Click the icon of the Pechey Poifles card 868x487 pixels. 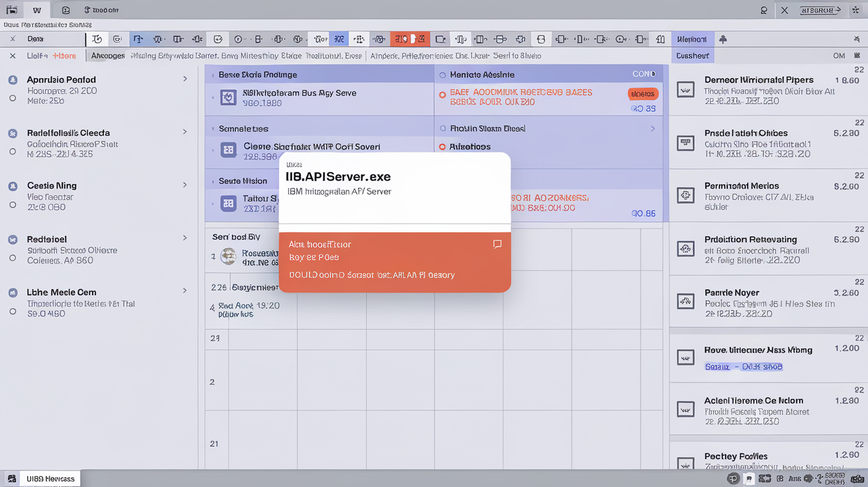[685, 463]
